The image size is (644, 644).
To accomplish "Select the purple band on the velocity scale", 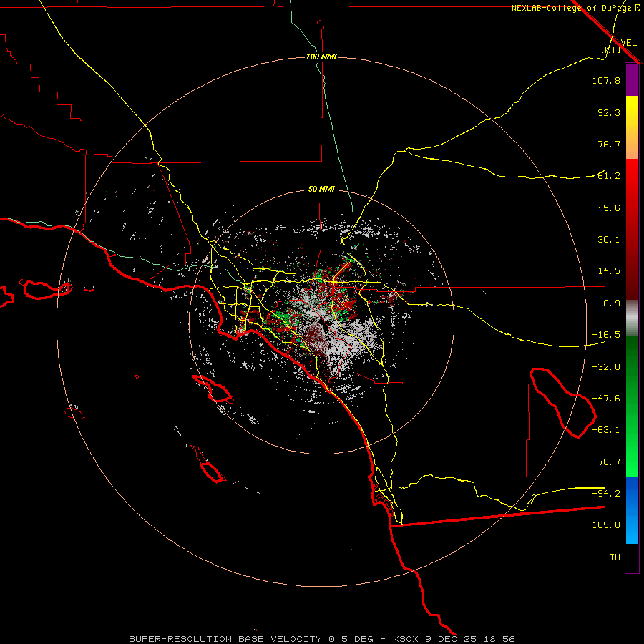I will coord(632,80).
